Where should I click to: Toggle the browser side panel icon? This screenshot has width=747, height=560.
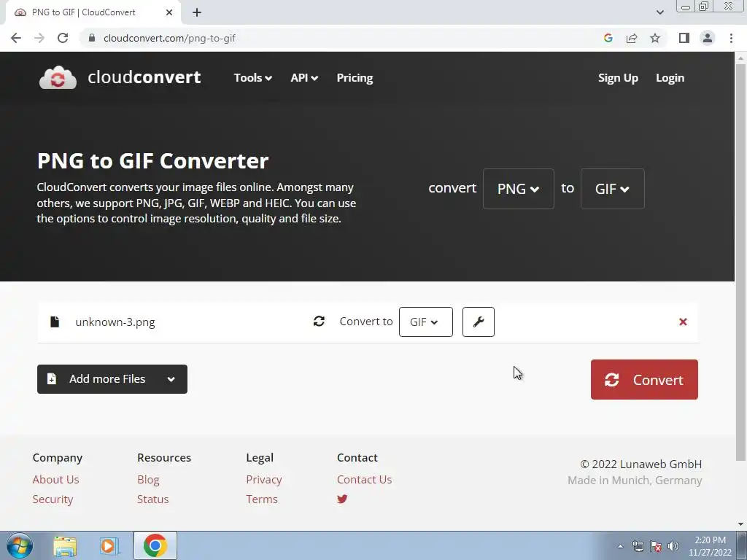click(684, 38)
